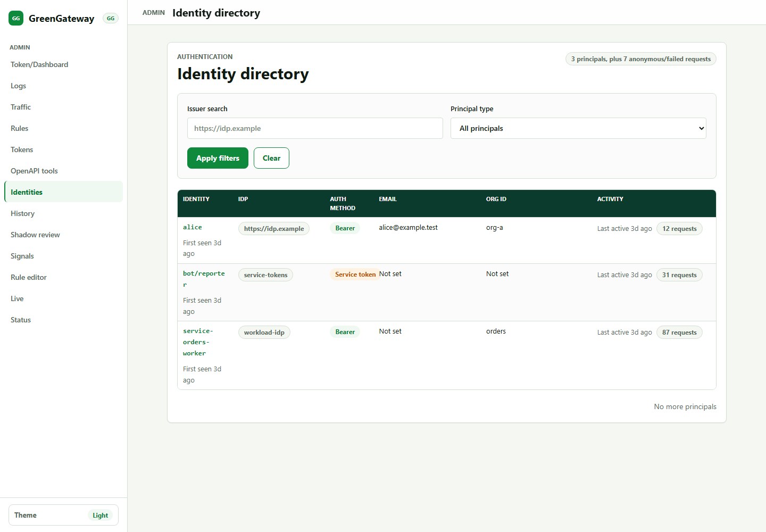Click the workload-idp IDP chip

(x=264, y=332)
